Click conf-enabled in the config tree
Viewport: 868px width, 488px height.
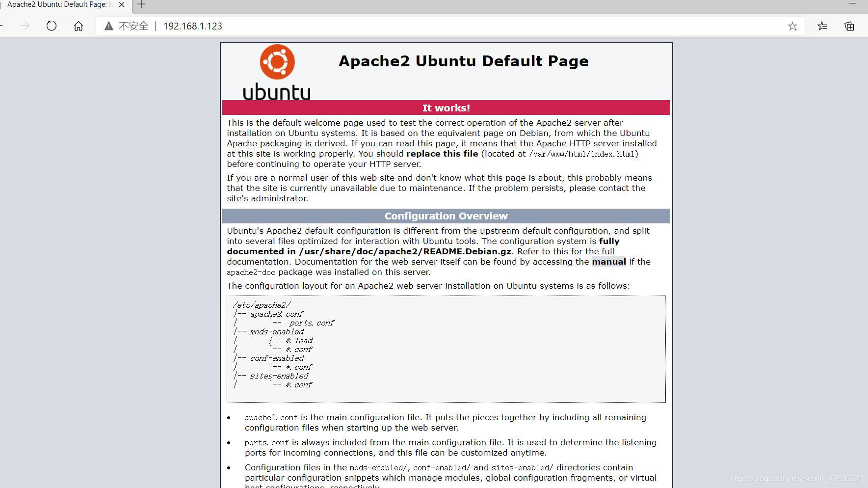coord(277,358)
